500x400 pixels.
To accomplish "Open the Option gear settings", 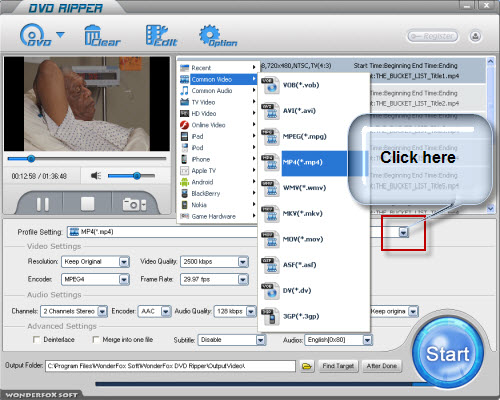I will [218, 35].
